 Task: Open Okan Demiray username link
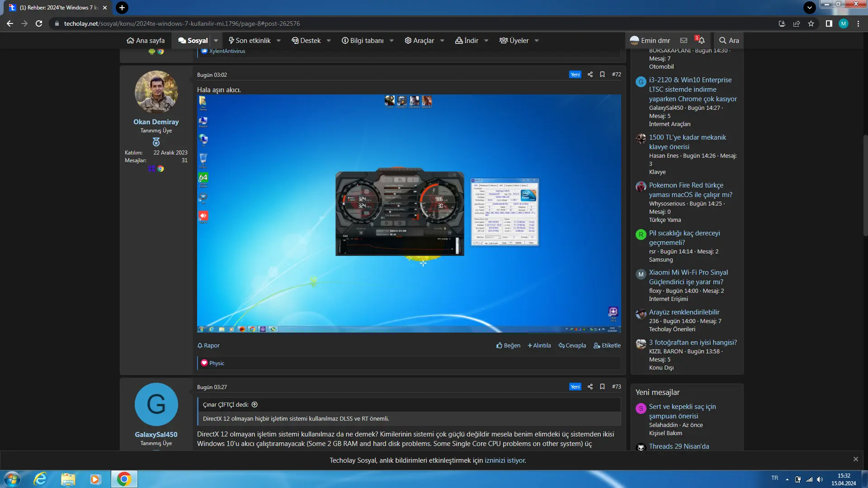[156, 122]
